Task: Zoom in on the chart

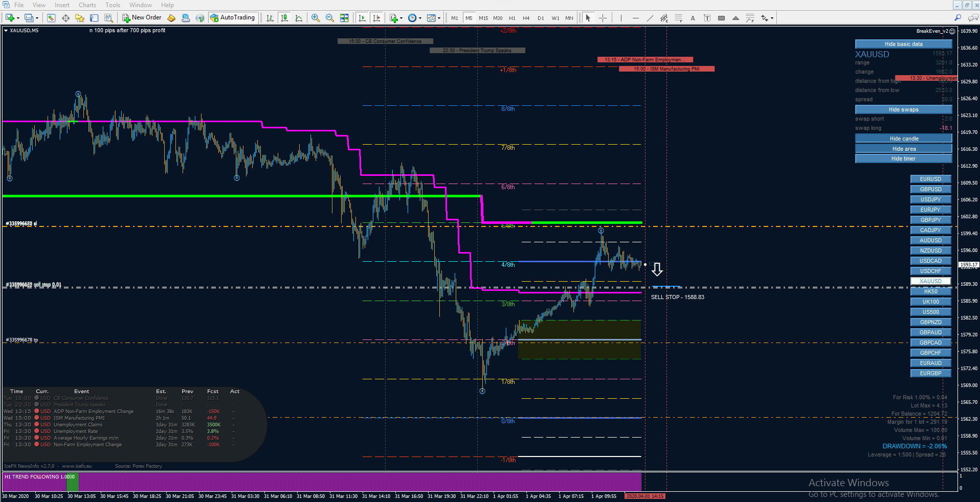Action: coord(316,18)
